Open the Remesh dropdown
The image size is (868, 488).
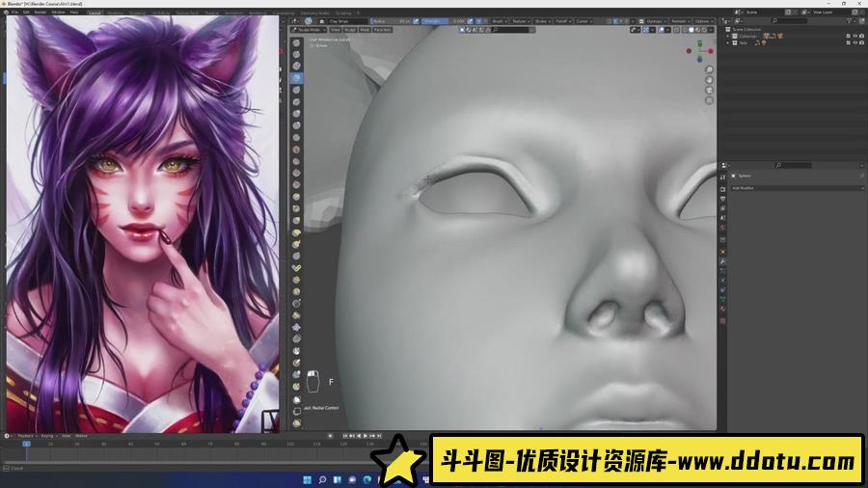tap(680, 21)
